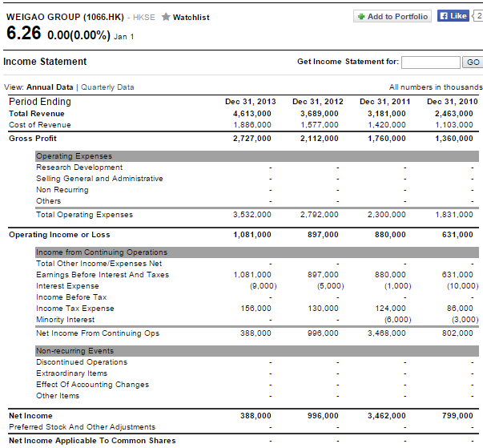This screenshot has width=483, height=448.
Task: Click the green plus Add to Portfolio icon
Action: [x=361, y=17]
